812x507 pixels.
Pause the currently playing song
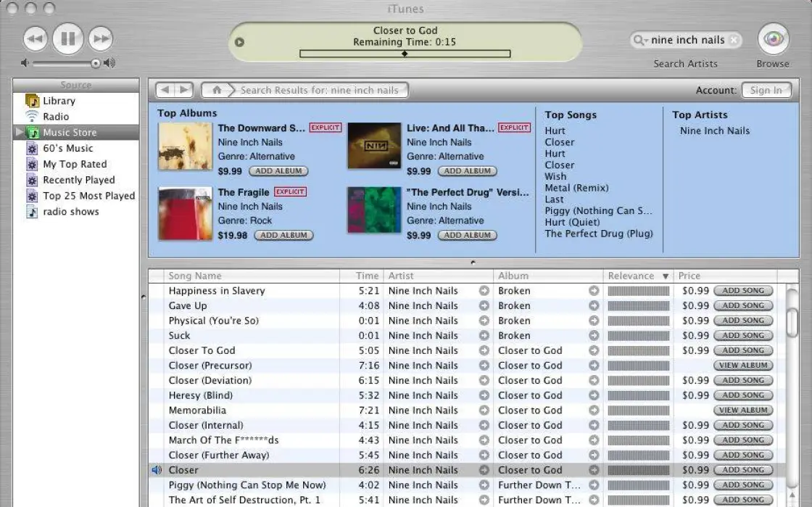(x=68, y=39)
